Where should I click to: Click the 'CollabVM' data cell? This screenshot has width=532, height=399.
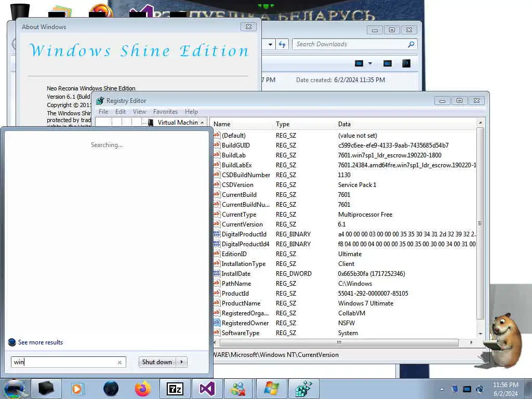352,313
